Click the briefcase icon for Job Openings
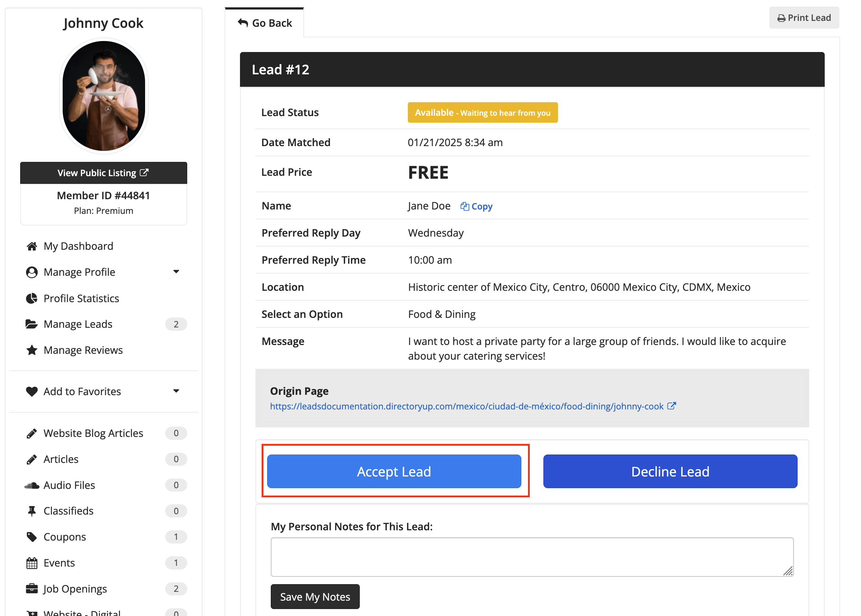861x616 pixels. (32, 589)
